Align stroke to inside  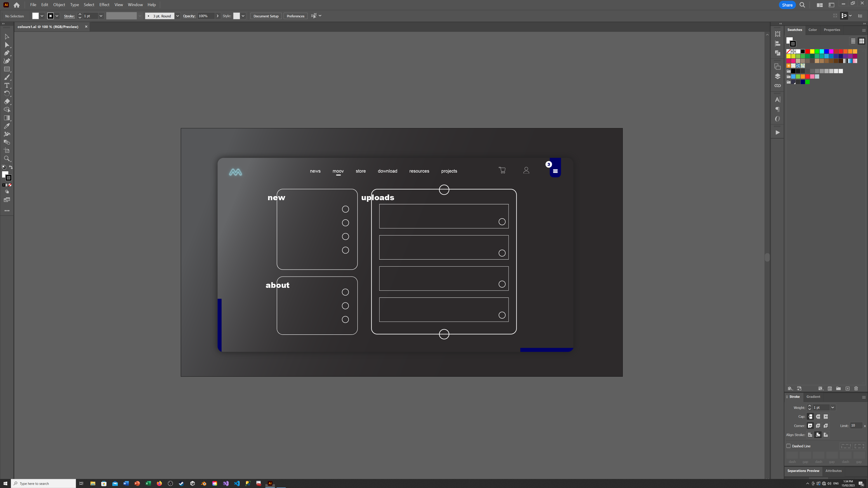click(x=818, y=435)
